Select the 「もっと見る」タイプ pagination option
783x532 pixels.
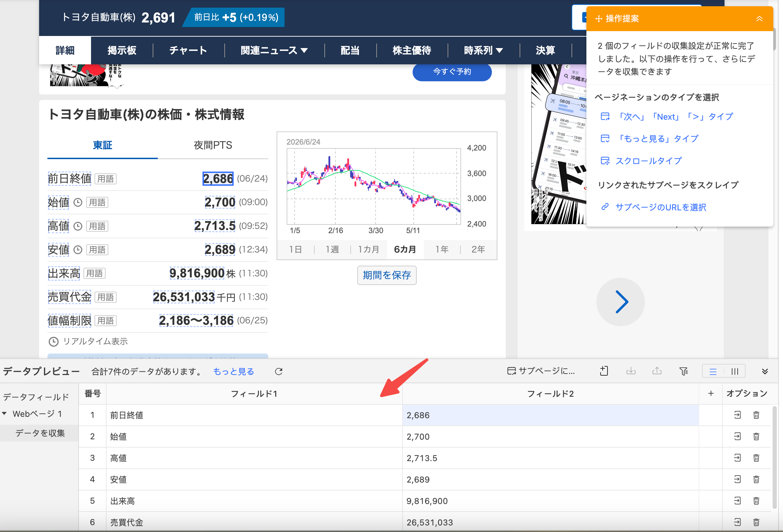click(649, 139)
